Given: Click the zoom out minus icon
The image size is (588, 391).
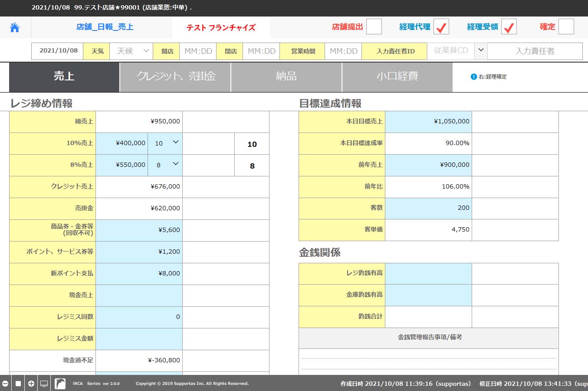Looking at the screenshot, I should point(5,384).
